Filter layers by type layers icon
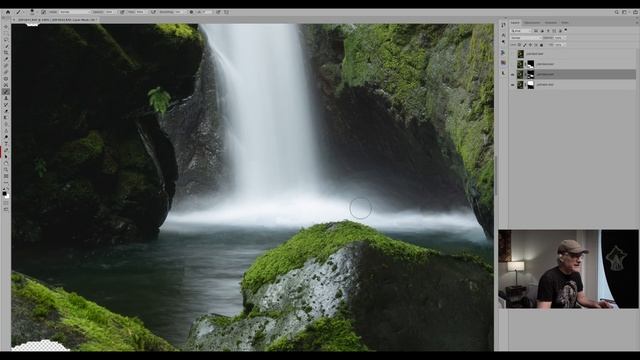This screenshot has height=360, width=640. tap(548, 31)
